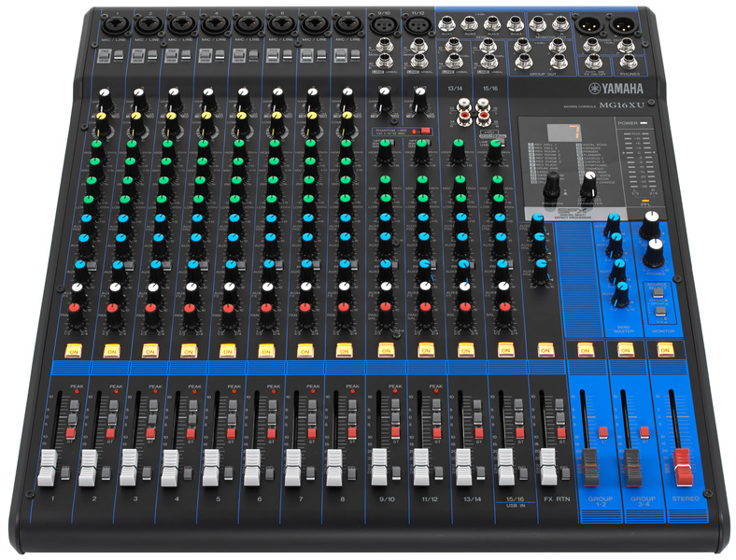Screen dimensions: 736x560
Task: Click the red STEREO master fader
Action: tap(684, 468)
